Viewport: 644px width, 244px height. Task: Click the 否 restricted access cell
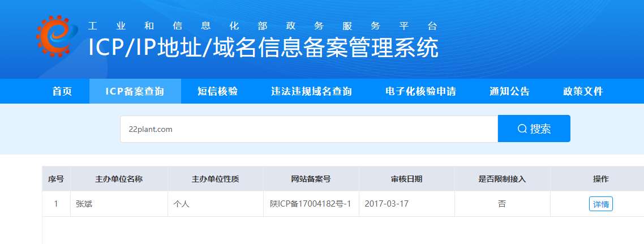(502, 204)
